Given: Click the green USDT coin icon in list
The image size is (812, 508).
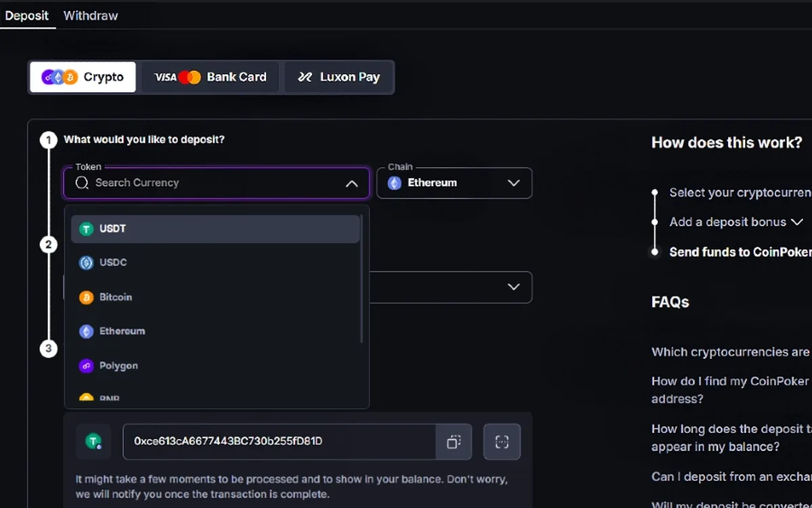Looking at the screenshot, I should click(86, 229).
